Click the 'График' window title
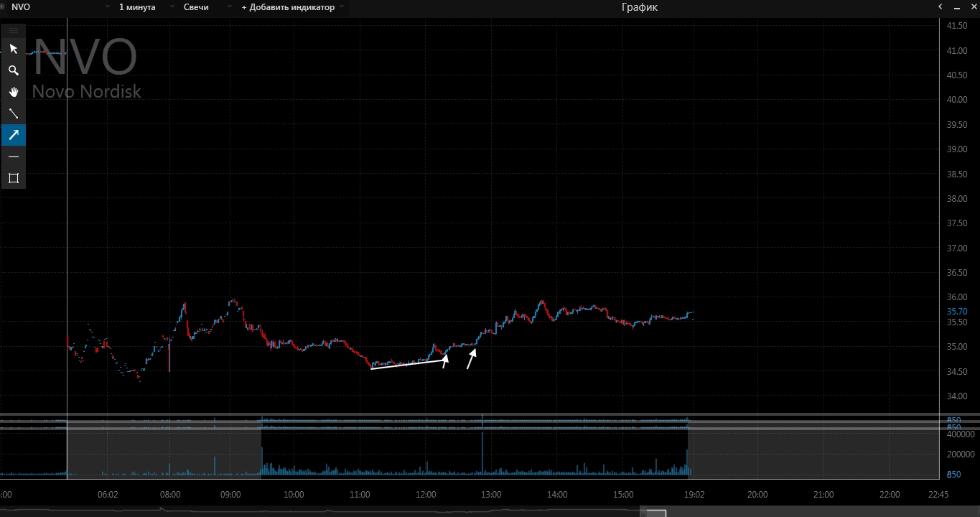The image size is (980, 517). coord(639,7)
